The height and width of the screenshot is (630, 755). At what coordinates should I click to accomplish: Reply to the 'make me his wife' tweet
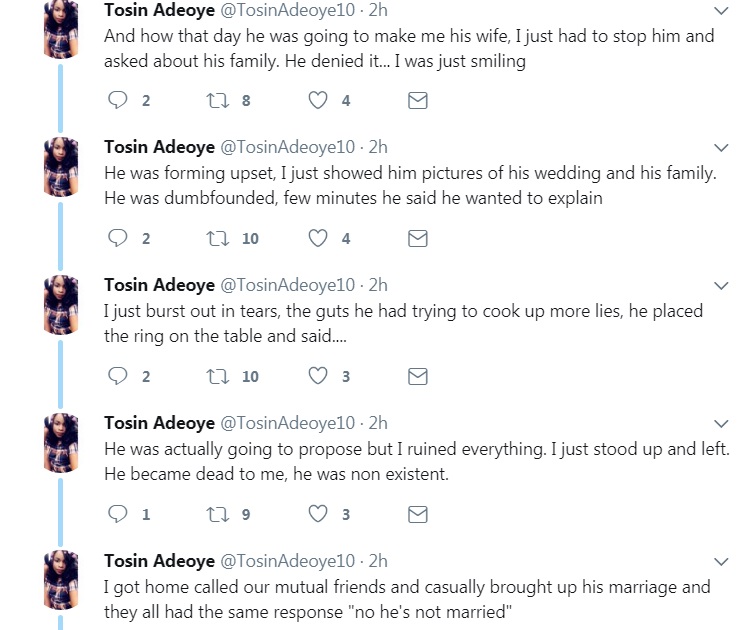tap(118, 100)
